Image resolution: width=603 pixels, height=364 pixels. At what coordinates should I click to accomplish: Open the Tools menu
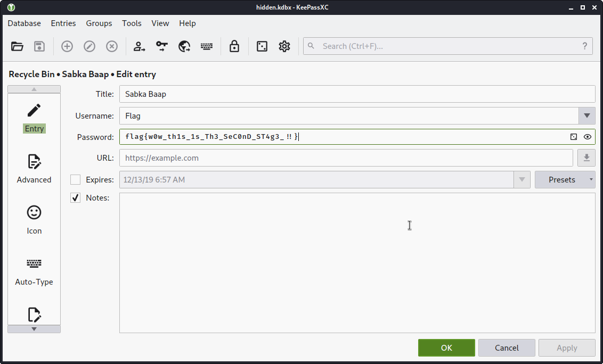[132, 23]
